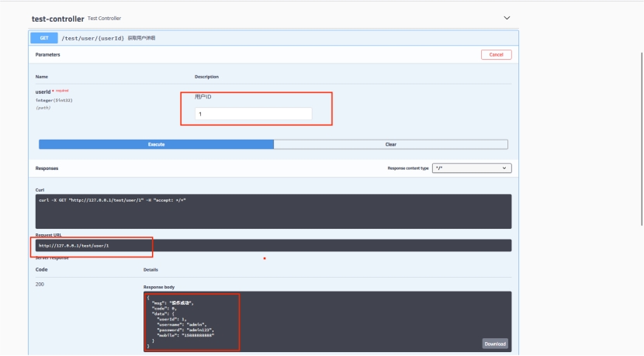Collapse the test-controller section chevron
Image resolution: width=644 pixels, height=356 pixels.
[x=507, y=18]
